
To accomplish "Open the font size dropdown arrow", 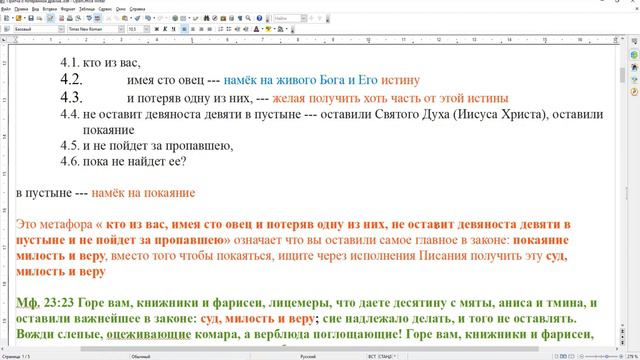I will point(147,29).
